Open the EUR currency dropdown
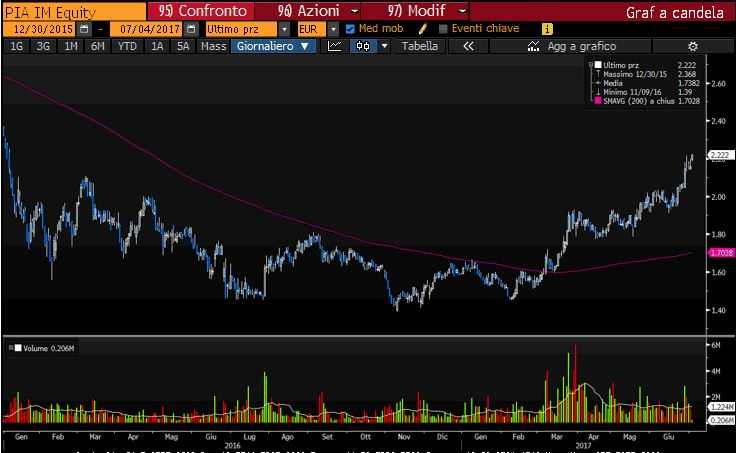Screen dimensions: 736x453 pos(334,29)
